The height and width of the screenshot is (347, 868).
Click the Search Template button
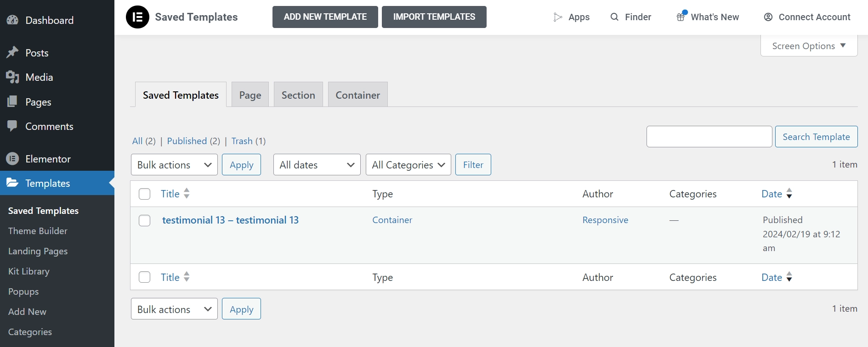click(x=816, y=137)
